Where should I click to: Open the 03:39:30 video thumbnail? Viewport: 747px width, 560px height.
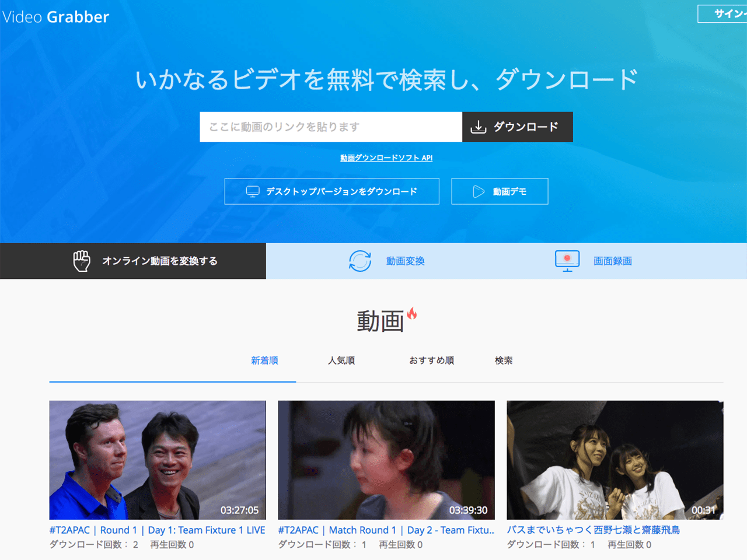point(386,460)
